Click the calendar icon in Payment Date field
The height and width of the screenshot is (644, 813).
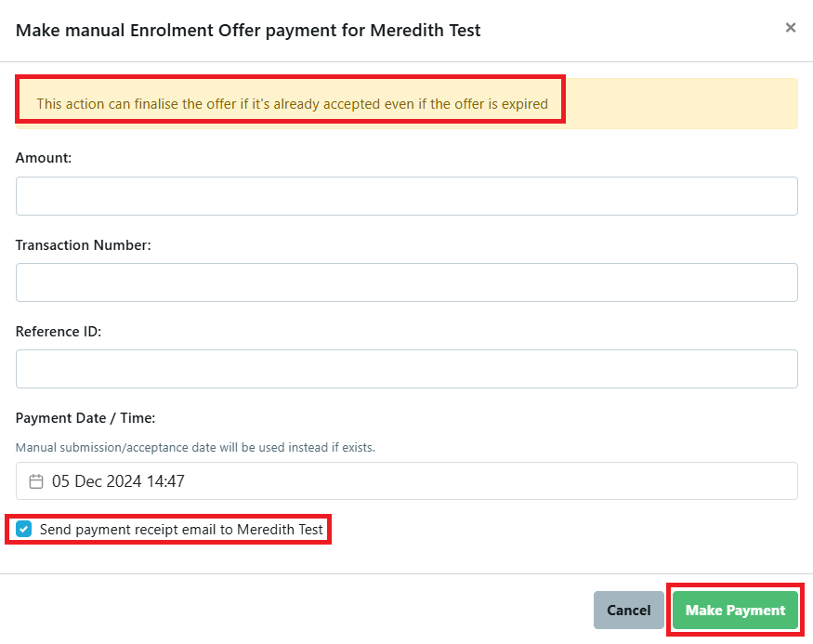pyautogui.click(x=35, y=480)
